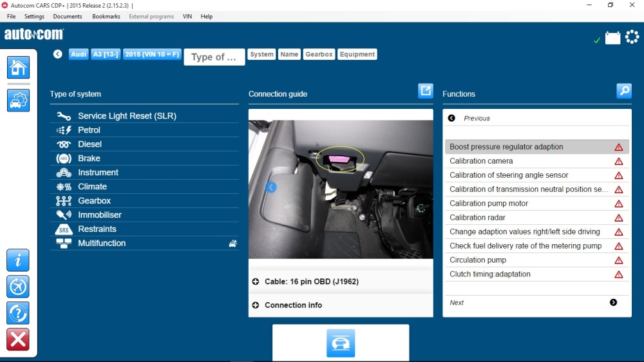
Task: Click the OBD connector location photo
Action: (341, 189)
